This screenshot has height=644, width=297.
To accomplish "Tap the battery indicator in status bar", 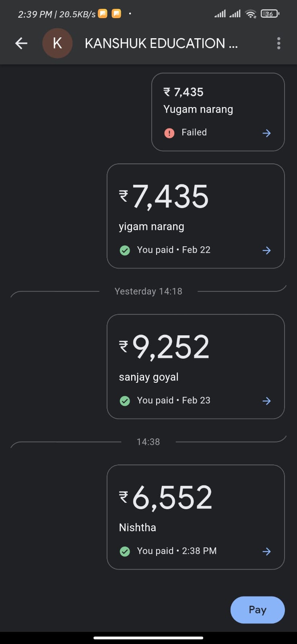I will pos(270,14).
